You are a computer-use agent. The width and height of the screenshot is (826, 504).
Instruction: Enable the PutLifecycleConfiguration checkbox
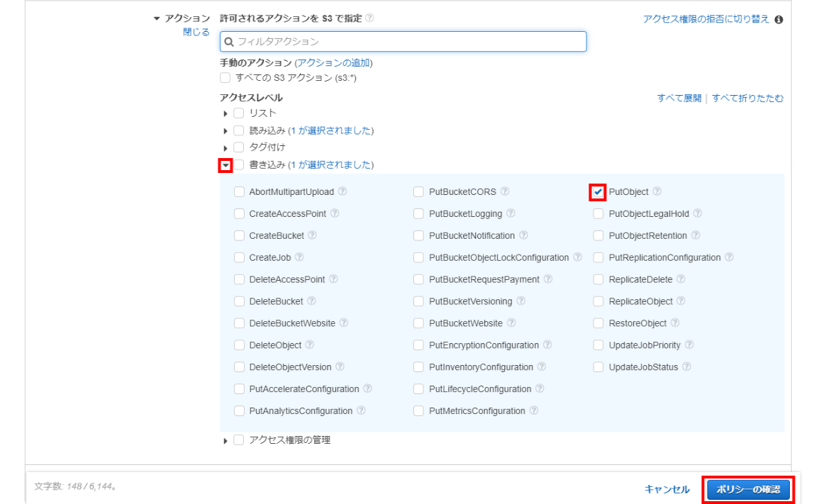coord(419,388)
